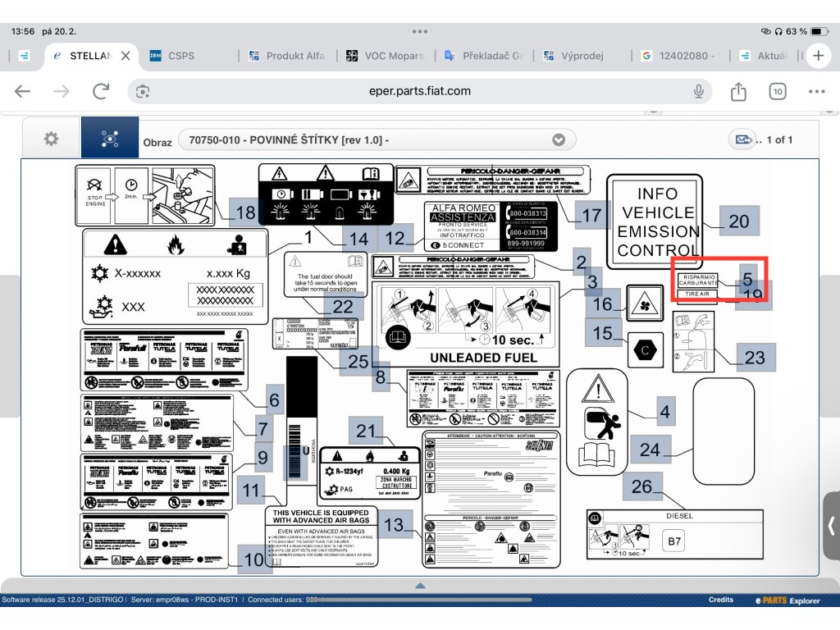Tap the microphone icon in address bar
Viewport: 840px width, 630px height.
(699, 91)
